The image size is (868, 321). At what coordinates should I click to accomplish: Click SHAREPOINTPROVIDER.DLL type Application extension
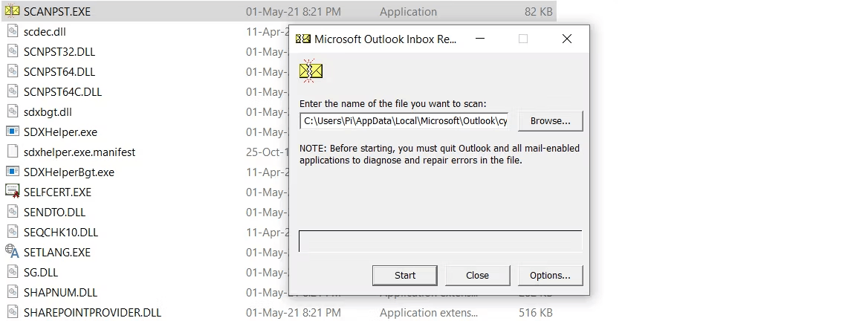coord(429,312)
